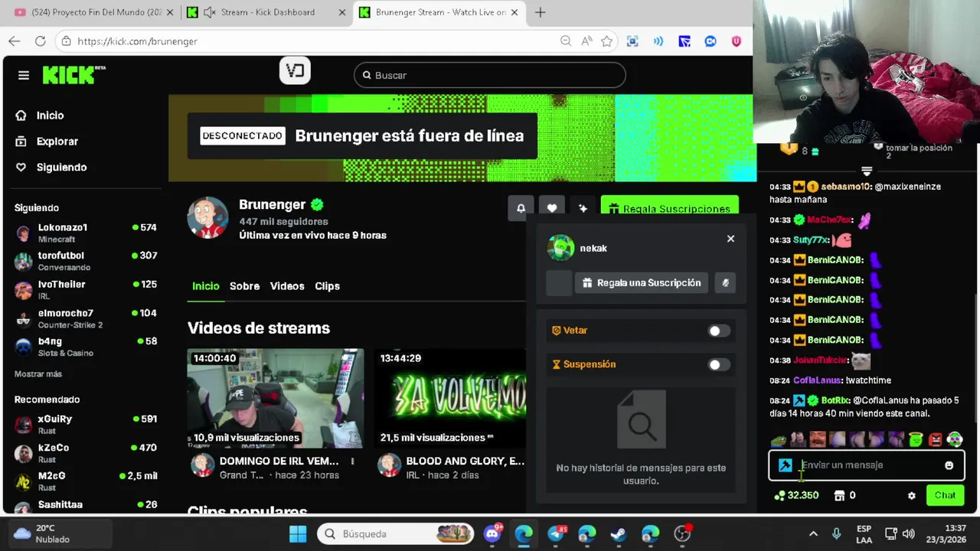Click the Brunenger verified badge
Screen dimensions: 980x551
point(317,204)
